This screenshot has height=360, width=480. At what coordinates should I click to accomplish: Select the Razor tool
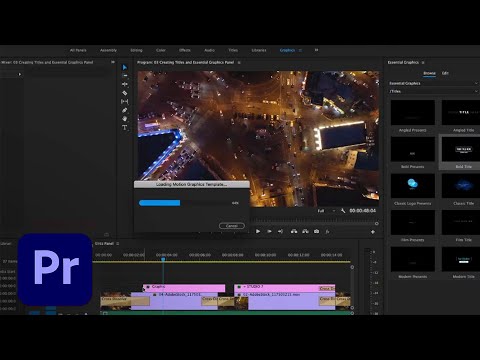[125, 93]
